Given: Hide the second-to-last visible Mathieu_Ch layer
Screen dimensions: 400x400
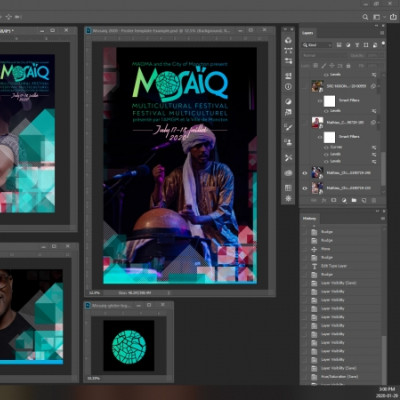Looking at the screenshot, I should tap(305, 173).
